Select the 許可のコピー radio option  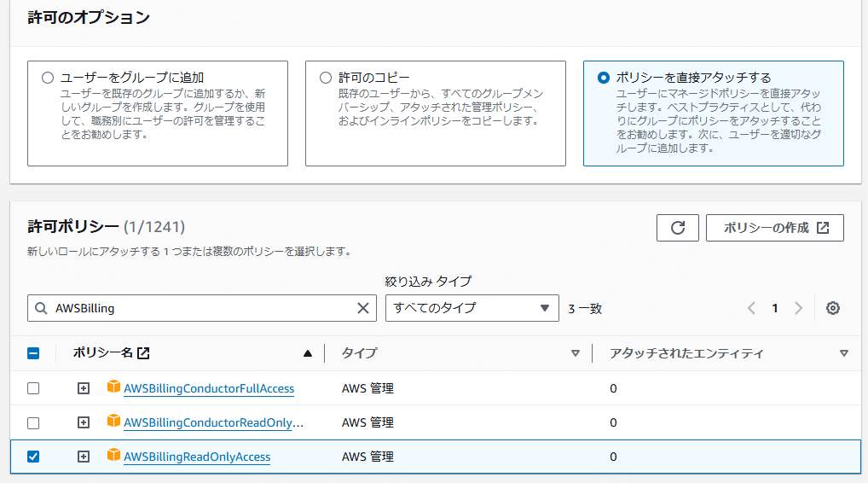326,78
